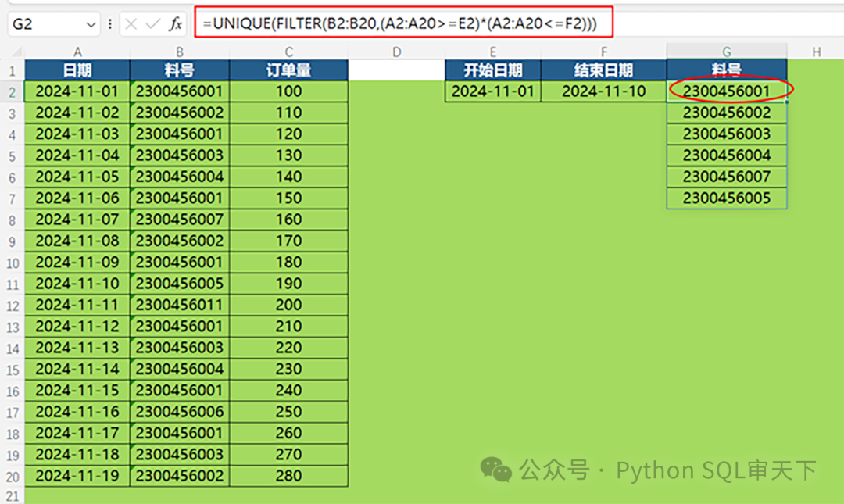Select start date cell E2 2024-11-01
This screenshot has height=504, width=844.
click(x=493, y=91)
